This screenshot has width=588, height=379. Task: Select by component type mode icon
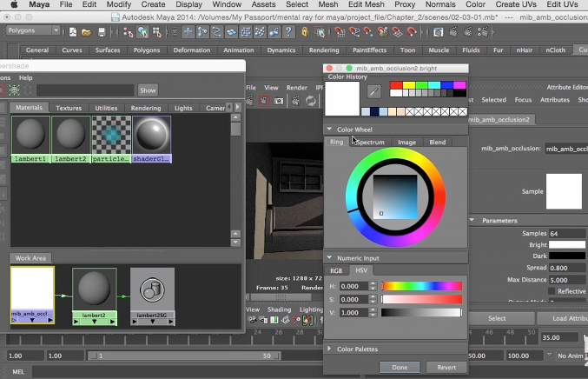pos(156,32)
